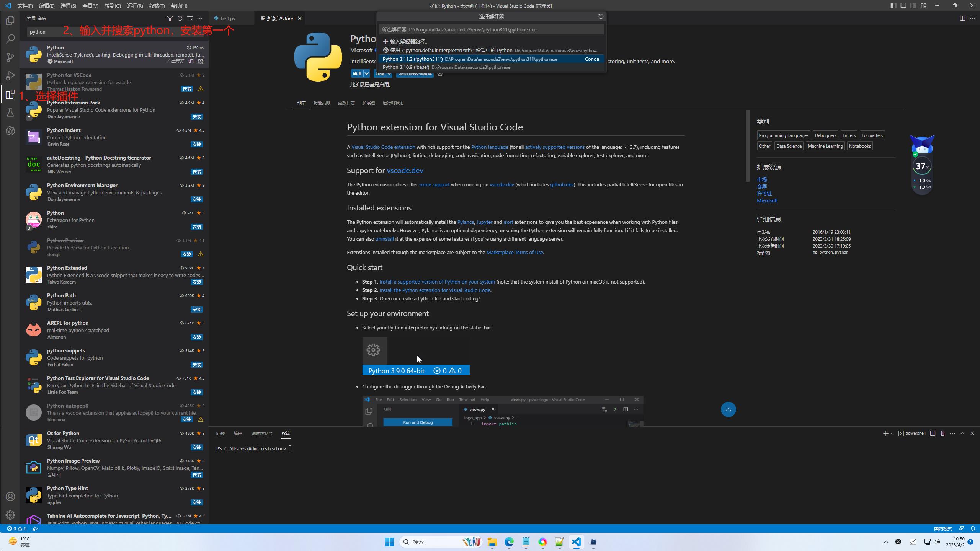
Task: Kill the terminal with trash icon
Action: pyautogui.click(x=942, y=433)
